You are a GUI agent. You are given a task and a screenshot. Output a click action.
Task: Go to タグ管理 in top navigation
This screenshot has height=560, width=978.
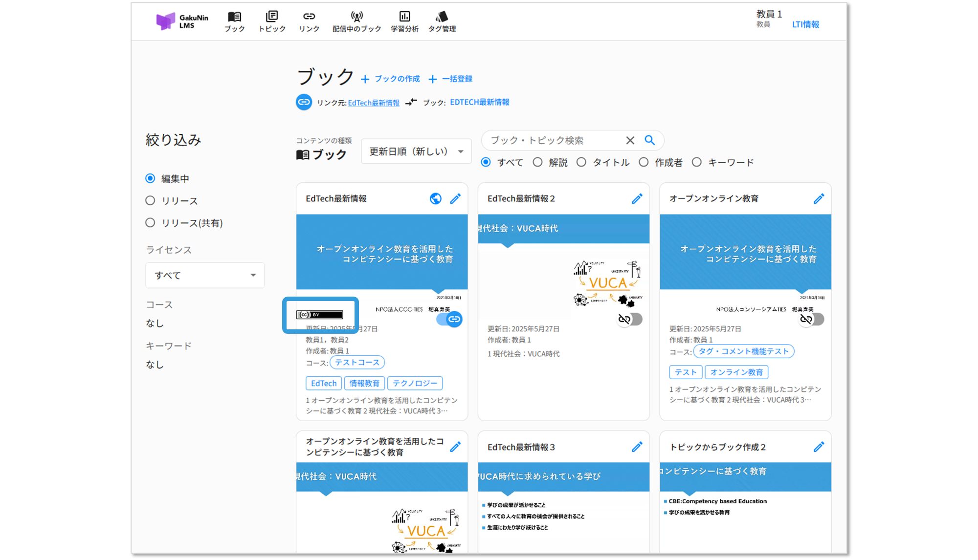pos(442,22)
